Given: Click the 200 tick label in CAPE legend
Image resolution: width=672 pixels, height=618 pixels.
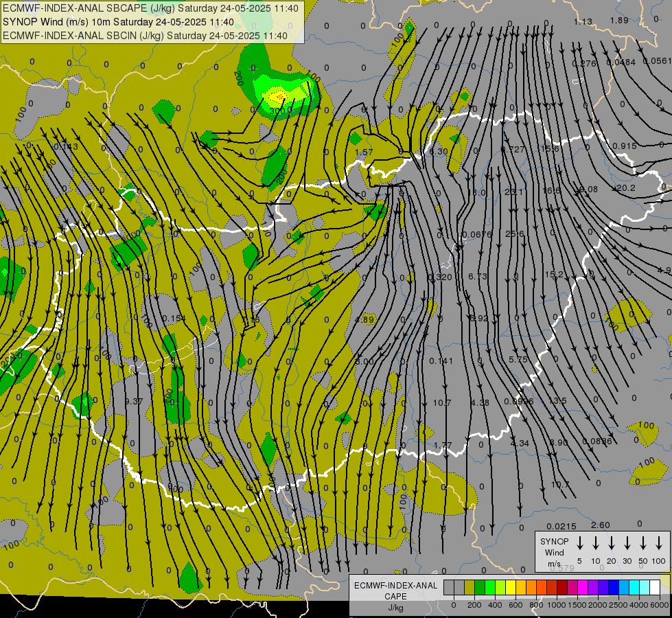Looking at the screenshot, I should [x=474, y=605].
